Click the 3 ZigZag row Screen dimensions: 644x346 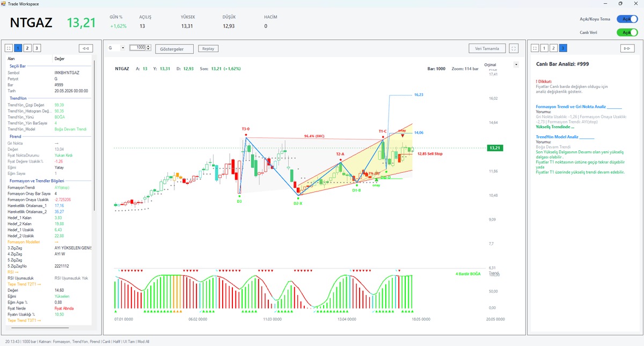[49, 248]
